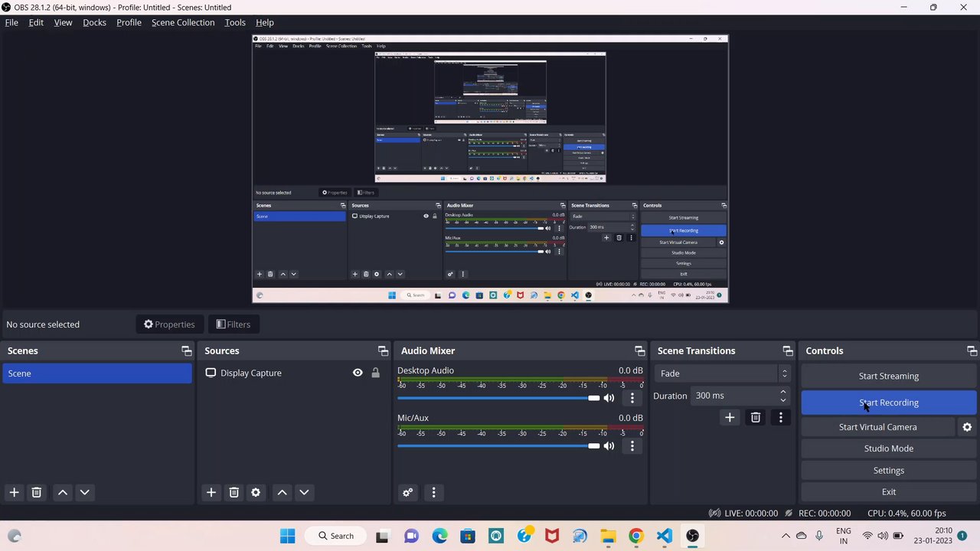The width and height of the screenshot is (980, 551).
Task: Open Visual Studio Code from the taskbar
Action: pos(664,536)
